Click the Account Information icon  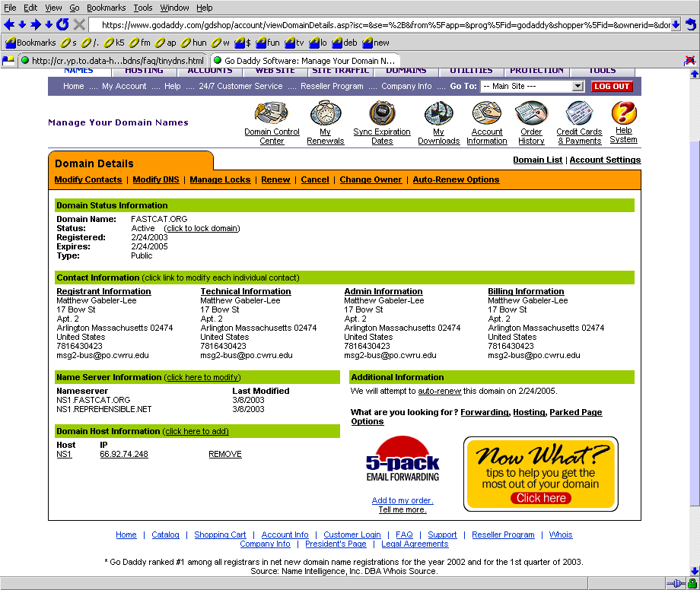[x=487, y=113]
